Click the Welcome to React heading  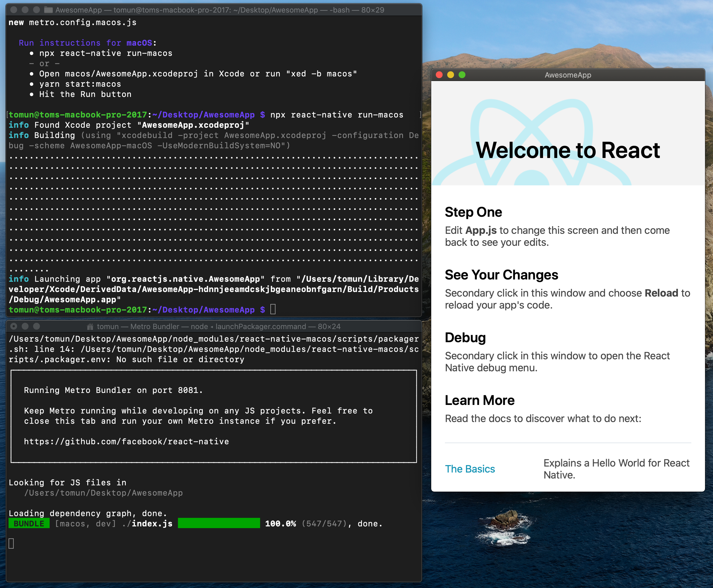[x=568, y=150]
